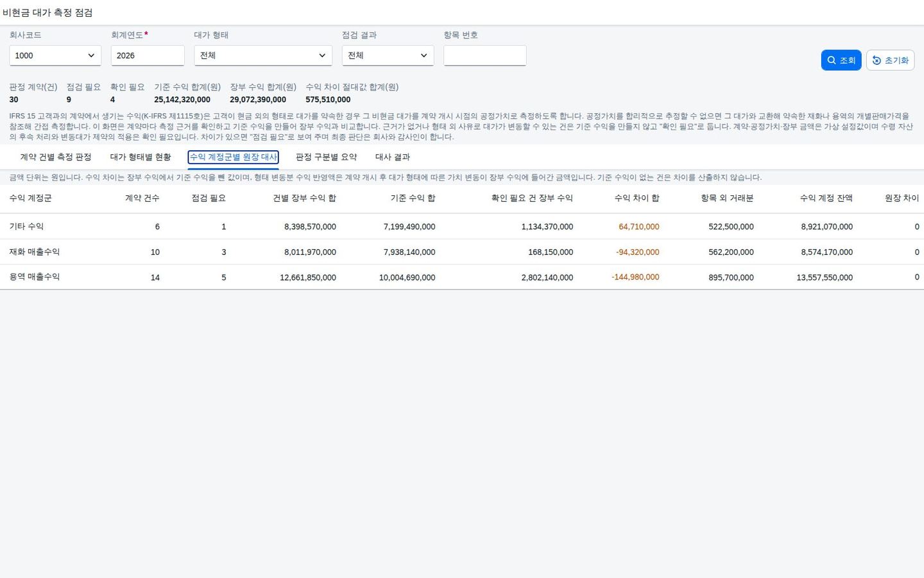Open the 대사 결과 tab
The image size is (924, 578).
pos(393,157)
